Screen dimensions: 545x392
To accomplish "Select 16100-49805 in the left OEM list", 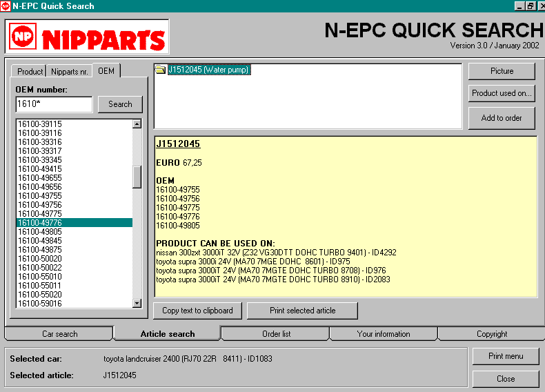I will click(x=75, y=232).
